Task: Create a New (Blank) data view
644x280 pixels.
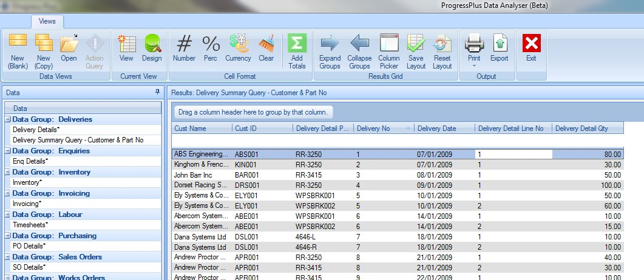Action: click(x=18, y=50)
